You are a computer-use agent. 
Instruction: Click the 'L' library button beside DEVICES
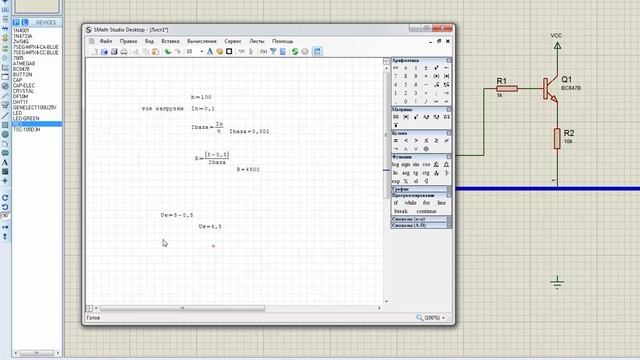24,22
